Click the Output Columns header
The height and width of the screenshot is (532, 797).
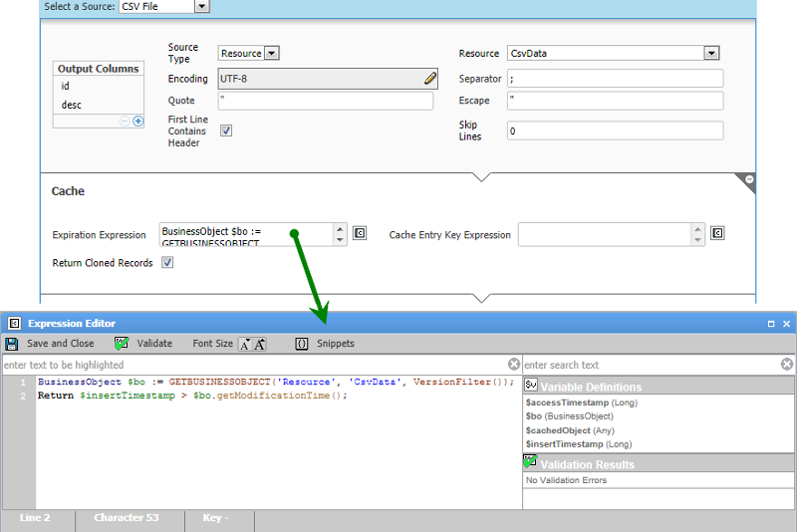click(98, 69)
